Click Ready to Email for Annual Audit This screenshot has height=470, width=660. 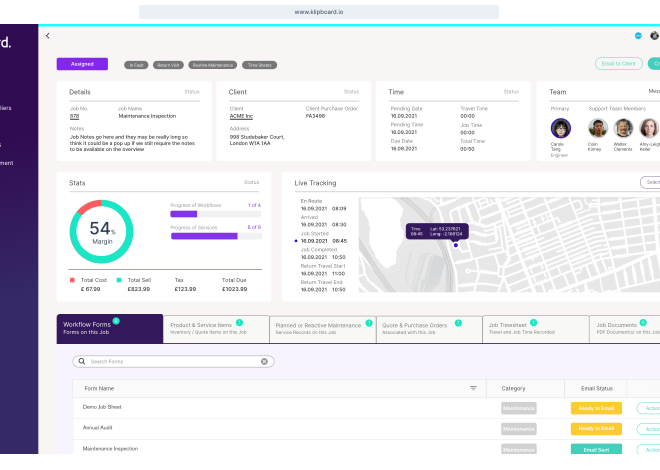[596, 428]
